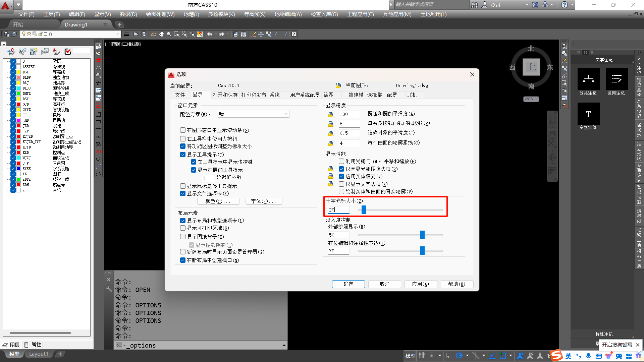This screenshot has height=362, width=644.
Task: Click the Save disk icon in toolbar
Action: point(144,34)
